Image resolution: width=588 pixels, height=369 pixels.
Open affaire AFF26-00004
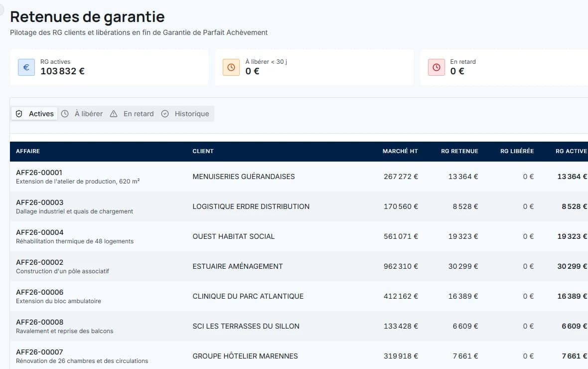pos(40,233)
